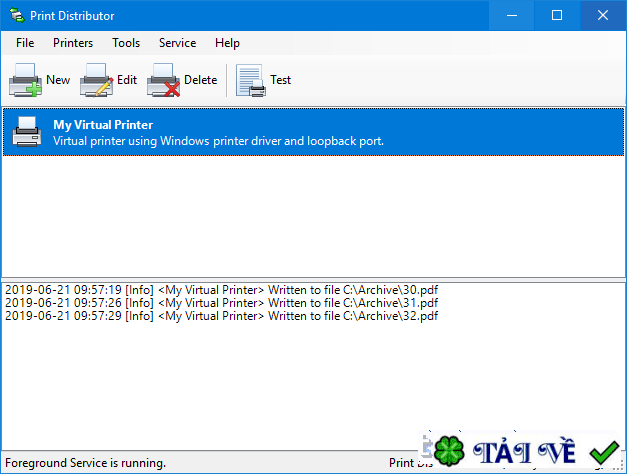This screenshot has height=474, width=627.
Task: Click 'Foreground Service is running.' status text
Action: tap(85, 463)
